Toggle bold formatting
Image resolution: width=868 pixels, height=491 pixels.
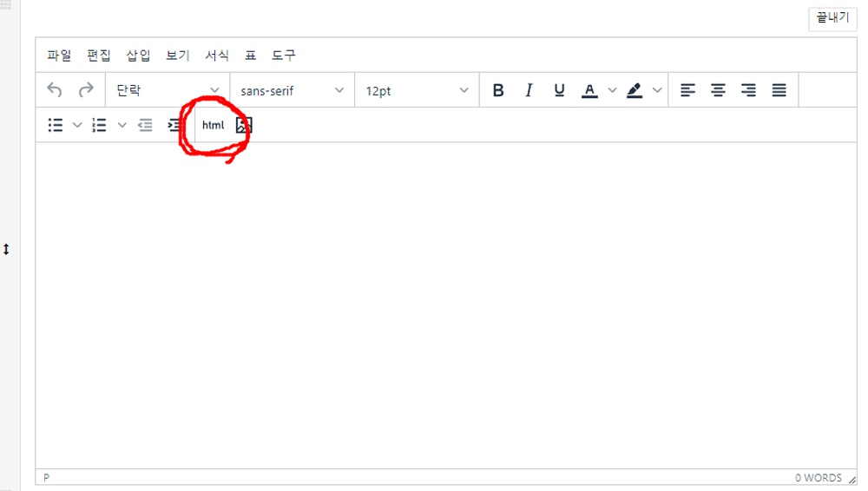[498, 90]
